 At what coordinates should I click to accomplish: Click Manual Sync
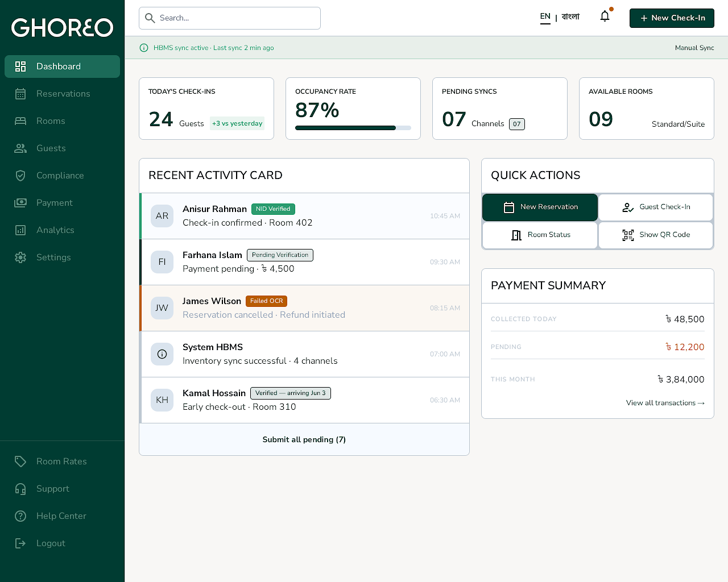tap(694, 48)
